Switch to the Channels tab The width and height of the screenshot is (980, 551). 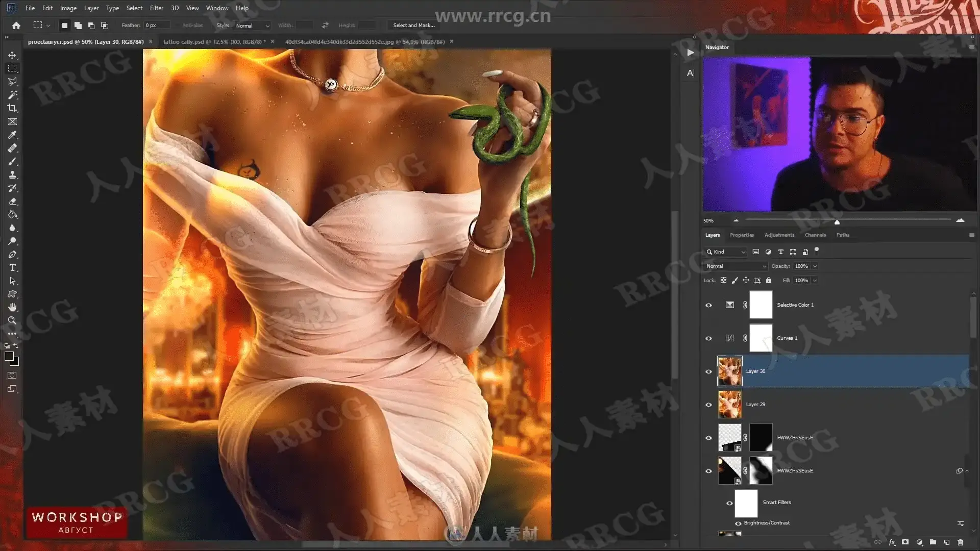815,235
